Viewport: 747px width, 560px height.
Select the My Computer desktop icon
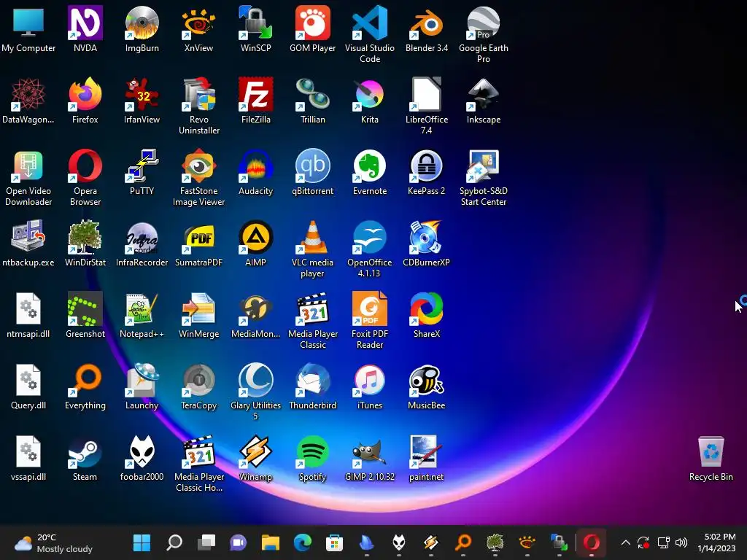click(x=28, y=23)
